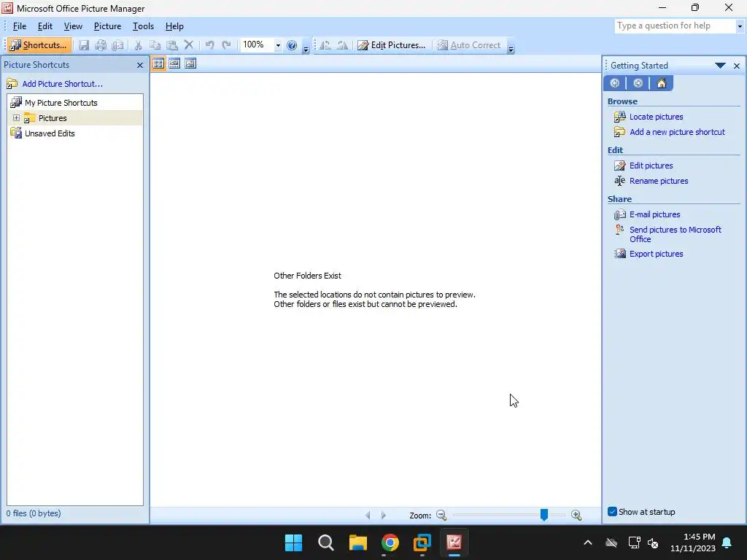Show hidden system tray icons
The height and width of the screenshot is (560, 747).
pos(588,542)
